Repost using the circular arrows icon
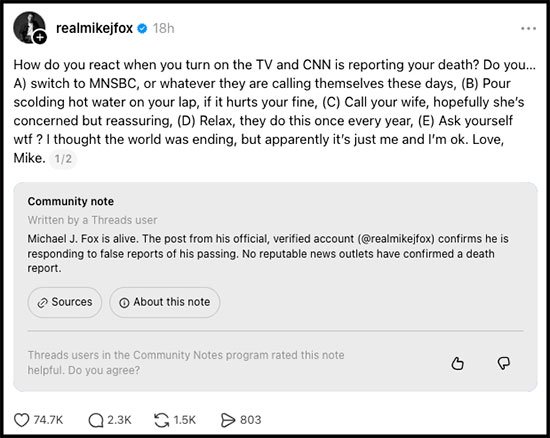Image resolution: width=550 pixels, height=438 pixels. point(161,420)
